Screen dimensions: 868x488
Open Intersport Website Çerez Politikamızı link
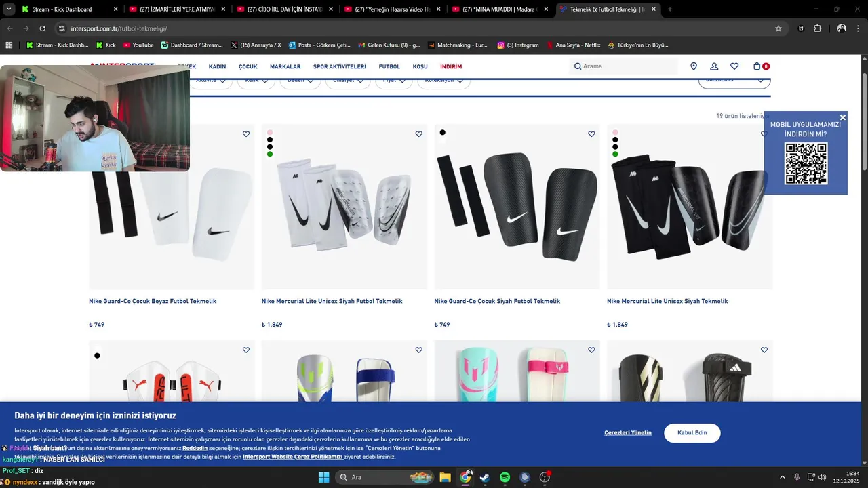(x=292, y=457)
